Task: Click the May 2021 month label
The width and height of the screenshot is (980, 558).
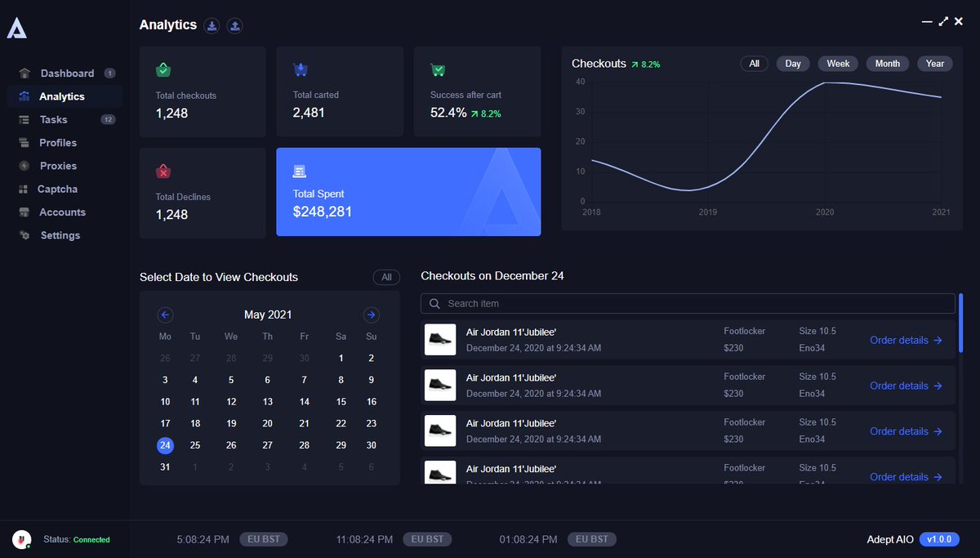Action: [x=268, y=315]
